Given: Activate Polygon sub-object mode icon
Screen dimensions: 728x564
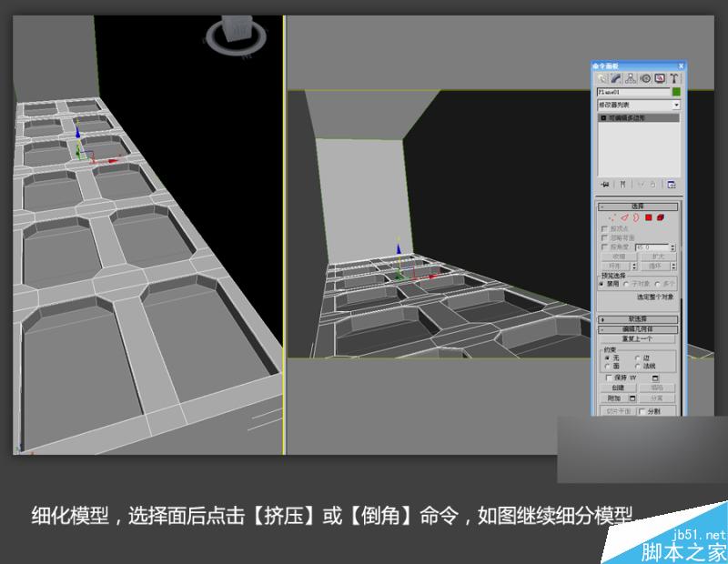Looking at the screenshot, I should point(651,216).
